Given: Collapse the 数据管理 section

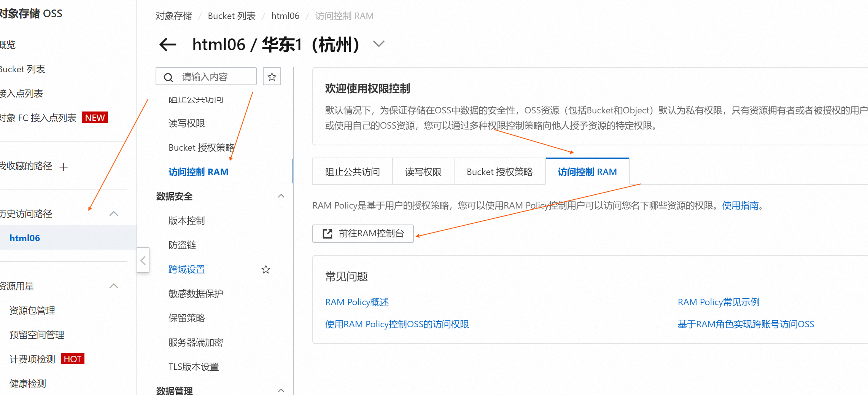Looking at the screenshot, I should tap(281, 390).
